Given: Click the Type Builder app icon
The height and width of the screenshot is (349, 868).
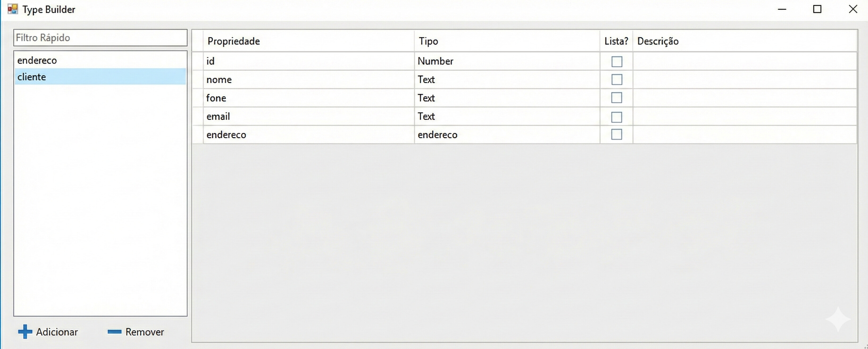Looking at the screenshot, I should 13,9.
